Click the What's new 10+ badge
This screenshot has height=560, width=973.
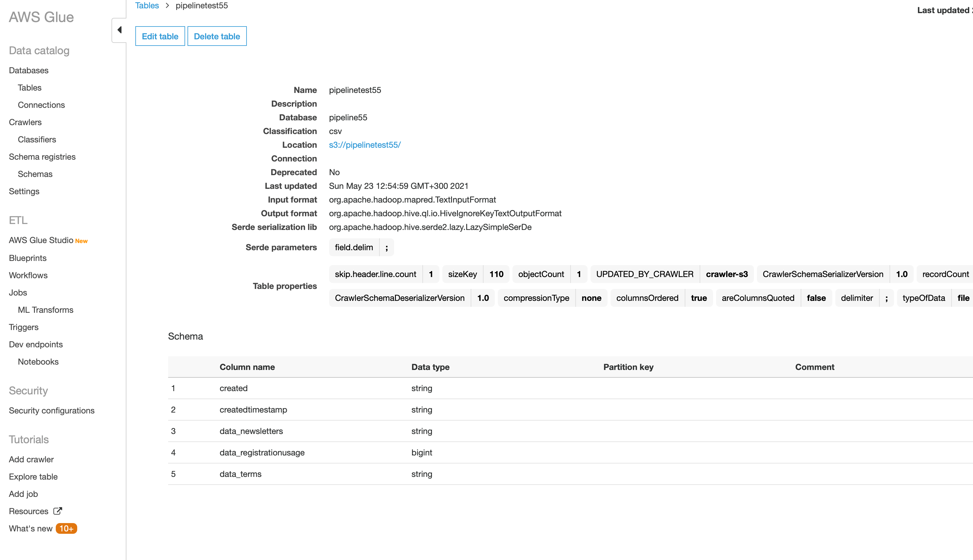[66, 528]
